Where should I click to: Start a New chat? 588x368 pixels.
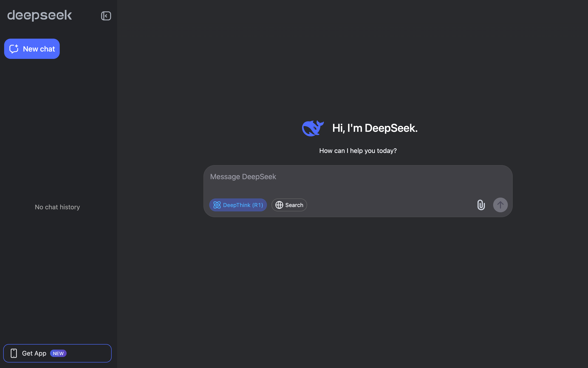click(32, 49)
